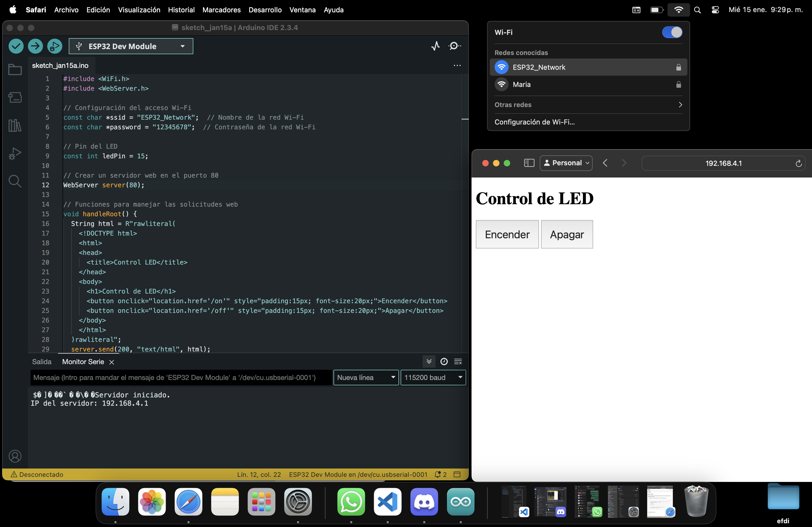Open the ESP32 Dev Module board dropdown
Viewport: 812px width, 527px height.
[131, 46]
